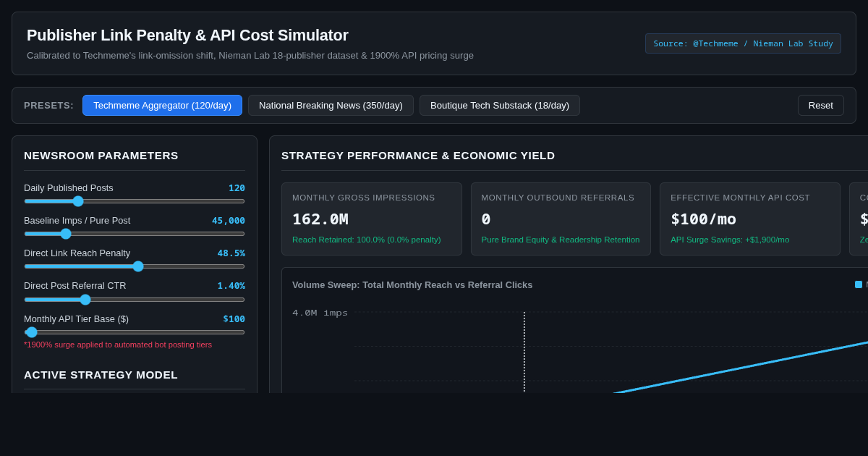The height and width of the screenshot is (456, 868).
Task: Select Boutique Tech Substack (18/day) preset
Action: [x=500, y=105]
